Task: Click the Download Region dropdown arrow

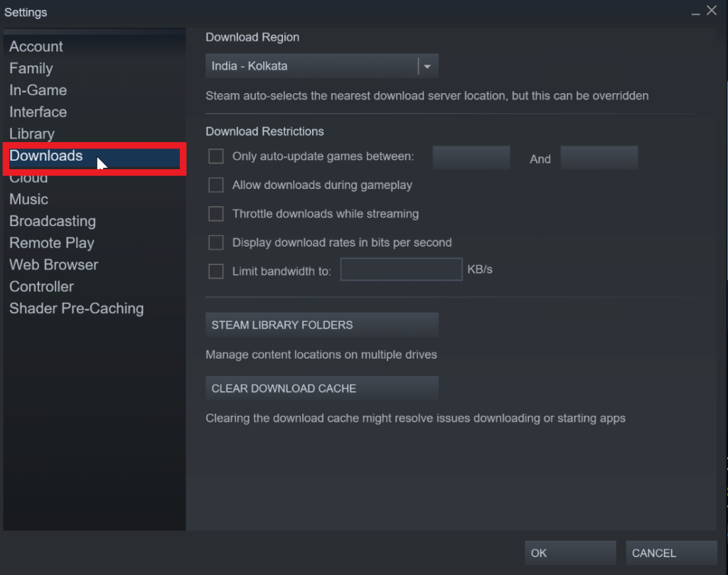Action: coord(427,65)
